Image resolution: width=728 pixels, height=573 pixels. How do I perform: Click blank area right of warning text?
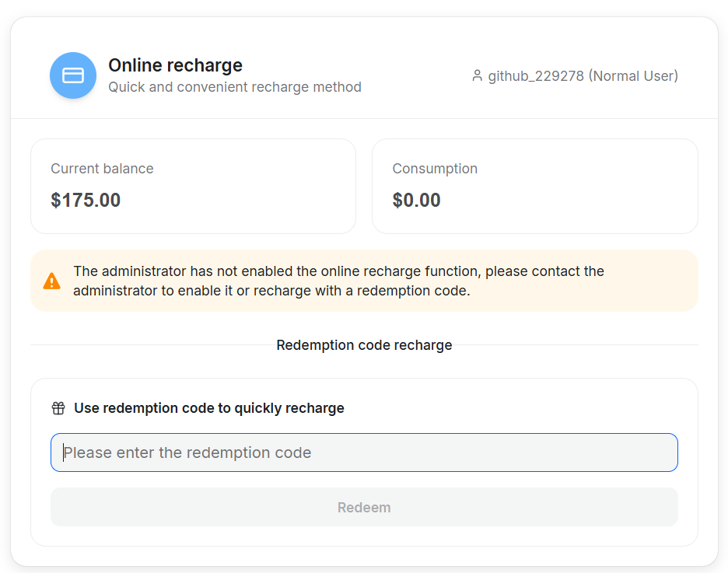650,281
